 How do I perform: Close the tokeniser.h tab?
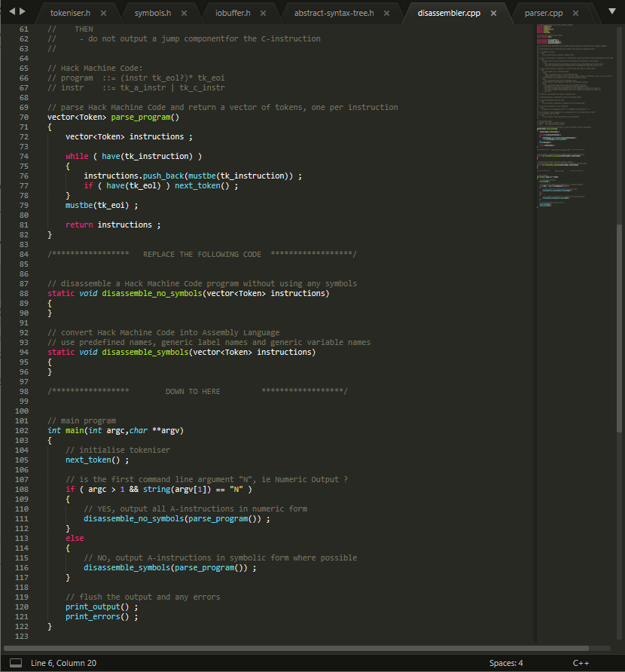tap(104, 14)
